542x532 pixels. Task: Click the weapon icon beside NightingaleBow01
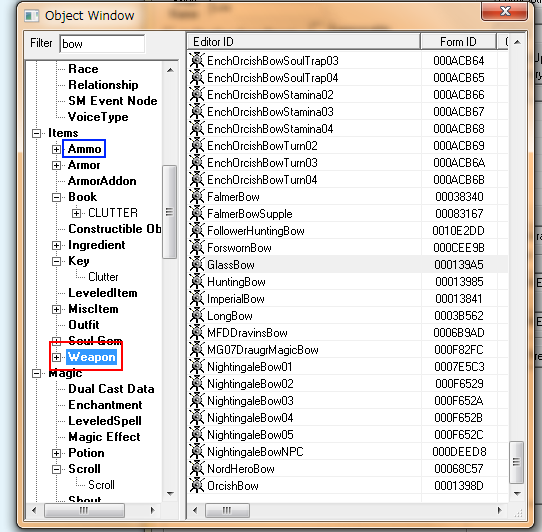coord(197,366)
